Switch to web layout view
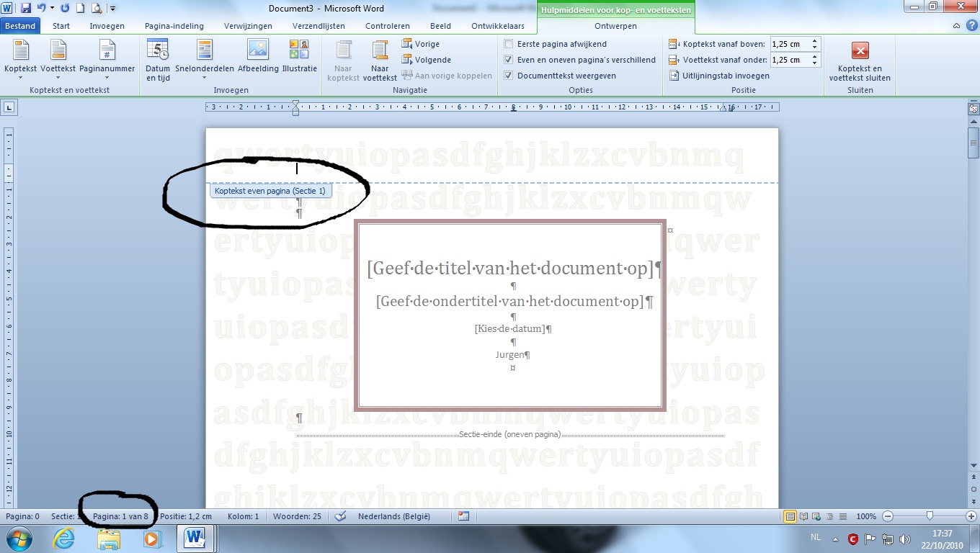Viewport: 980px width, 553px height. [817, 516]
